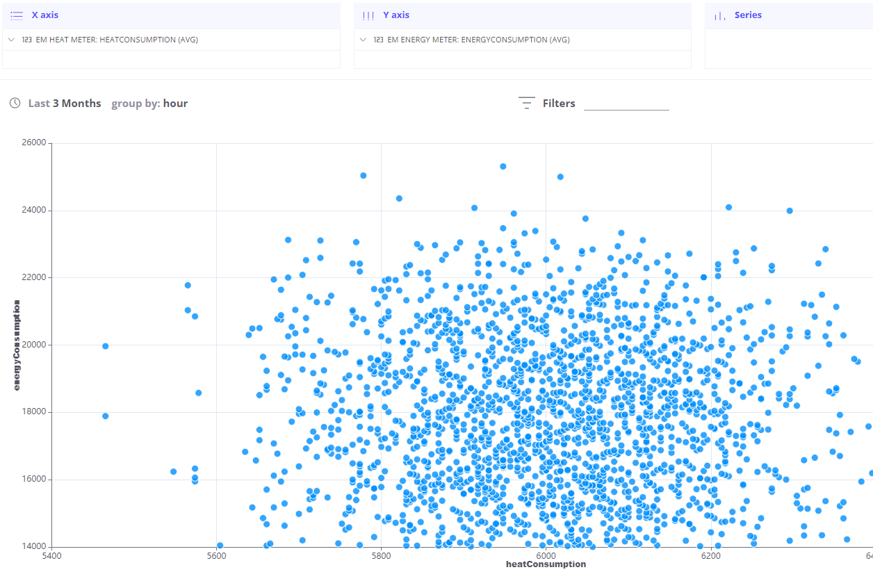Click the energyConsumption axis title
Image resolution: width=873 pixels, height=588 pixels.
pos(17,345)
